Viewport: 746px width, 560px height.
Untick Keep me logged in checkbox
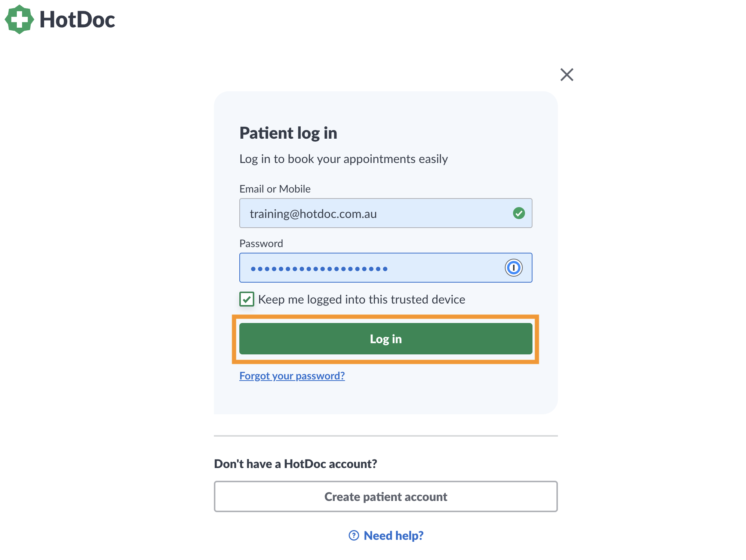[247, 299]
